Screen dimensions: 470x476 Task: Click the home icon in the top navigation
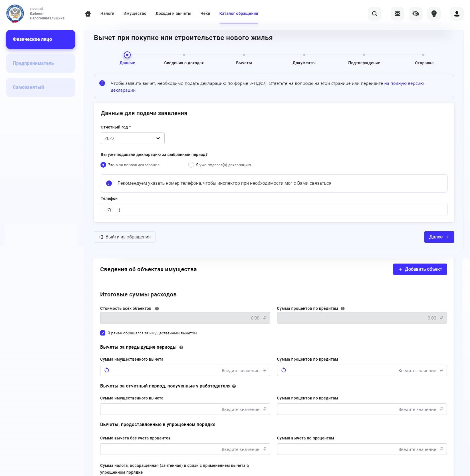point(88,14)
